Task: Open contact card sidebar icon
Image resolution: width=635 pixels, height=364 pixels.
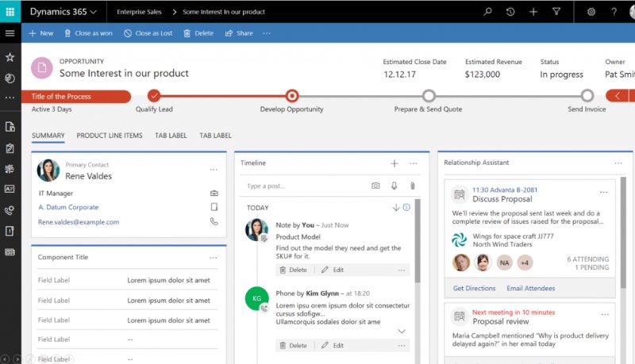Action: pos(10,189)
